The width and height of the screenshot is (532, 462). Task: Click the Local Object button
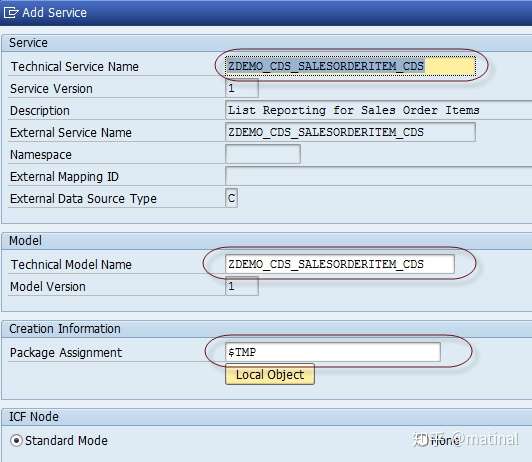click(x=270, y=374)
